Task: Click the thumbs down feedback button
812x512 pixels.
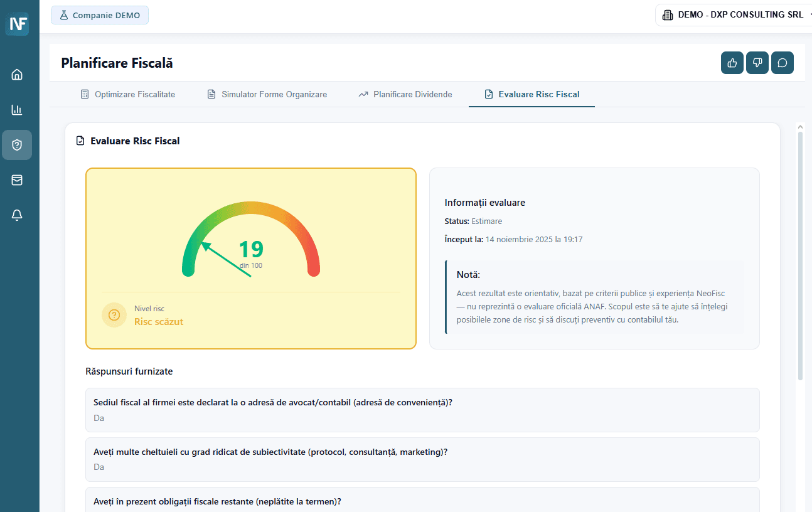Action: coord(757,63)
